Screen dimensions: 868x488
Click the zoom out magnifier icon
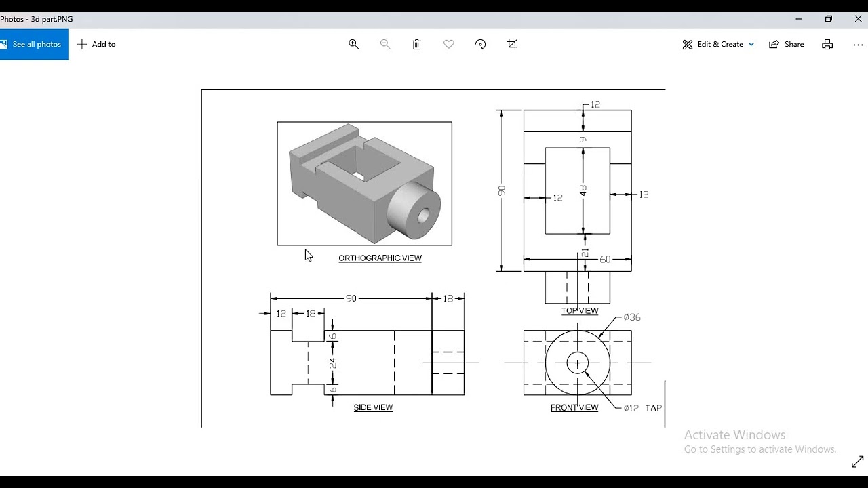tap(385, 44)
